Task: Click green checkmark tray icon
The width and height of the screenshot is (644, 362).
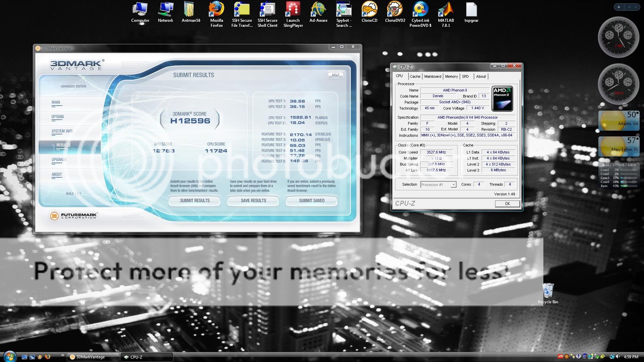Action: (x=597, y=357)
